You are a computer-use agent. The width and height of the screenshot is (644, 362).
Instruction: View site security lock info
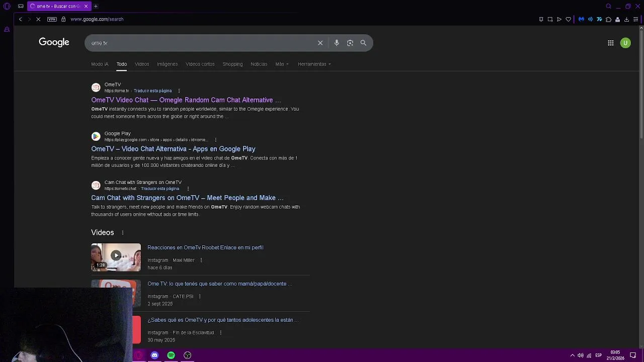pos(63,19)
